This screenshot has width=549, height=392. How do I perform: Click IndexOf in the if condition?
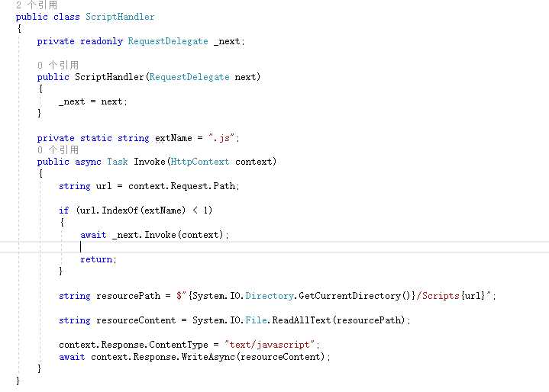(120, 210)
